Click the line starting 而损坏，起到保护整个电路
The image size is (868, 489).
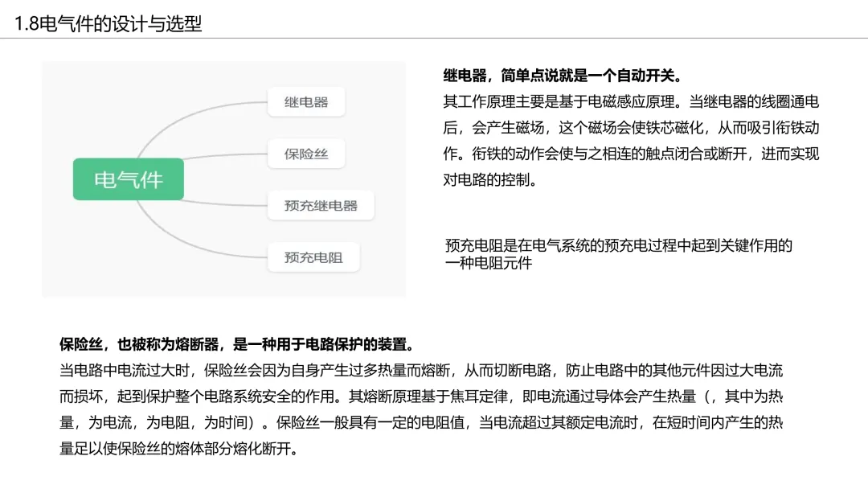coord(421,396)
